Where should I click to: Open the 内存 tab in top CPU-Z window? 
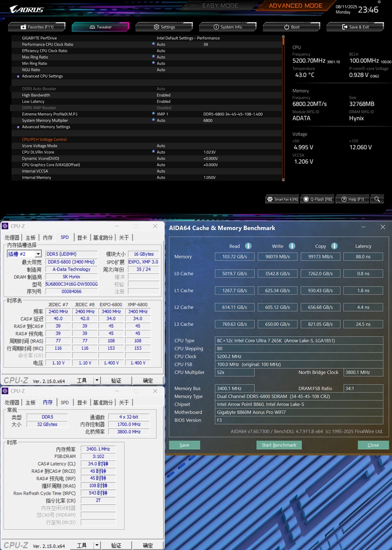coord(48,237)
